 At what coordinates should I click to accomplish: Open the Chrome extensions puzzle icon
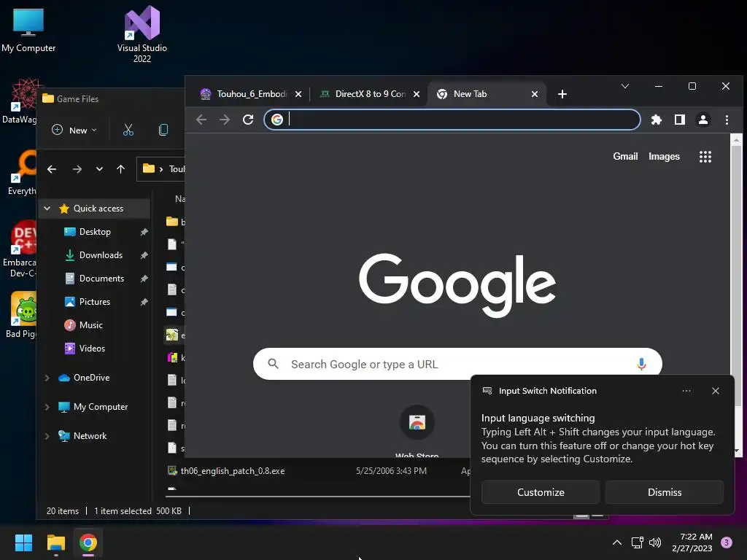tap(656, 120)
